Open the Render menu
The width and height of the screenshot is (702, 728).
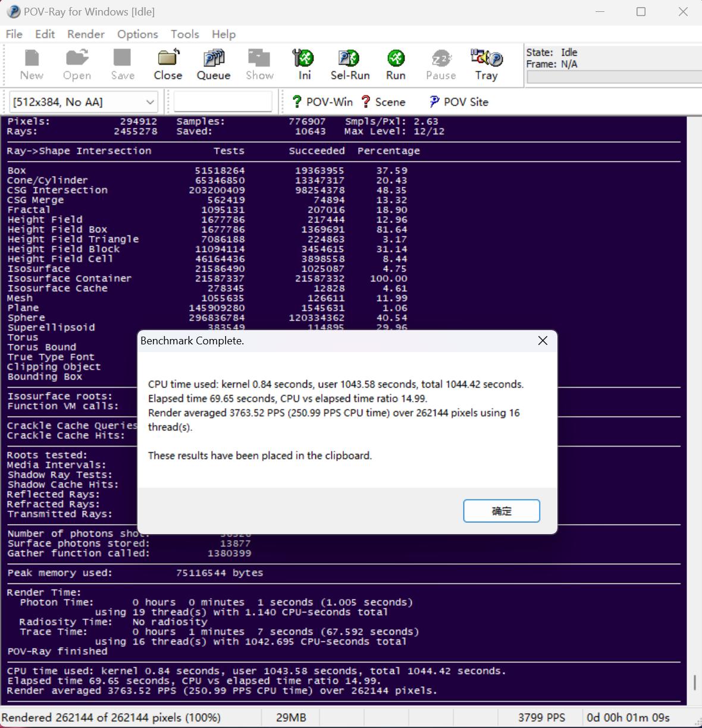[86, 34]
